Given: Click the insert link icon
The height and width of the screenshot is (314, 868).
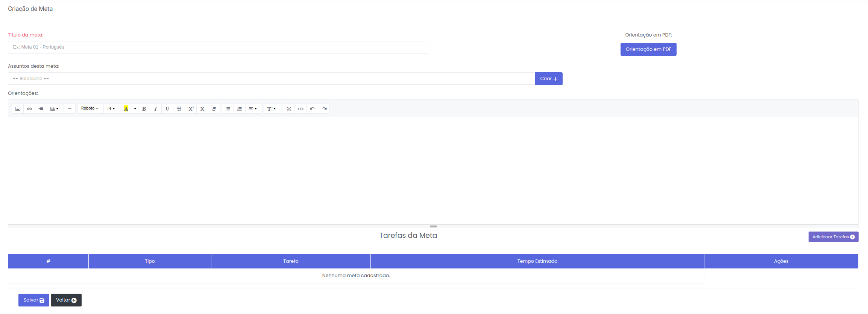Looking at the screenshot, I should point(29,109).
